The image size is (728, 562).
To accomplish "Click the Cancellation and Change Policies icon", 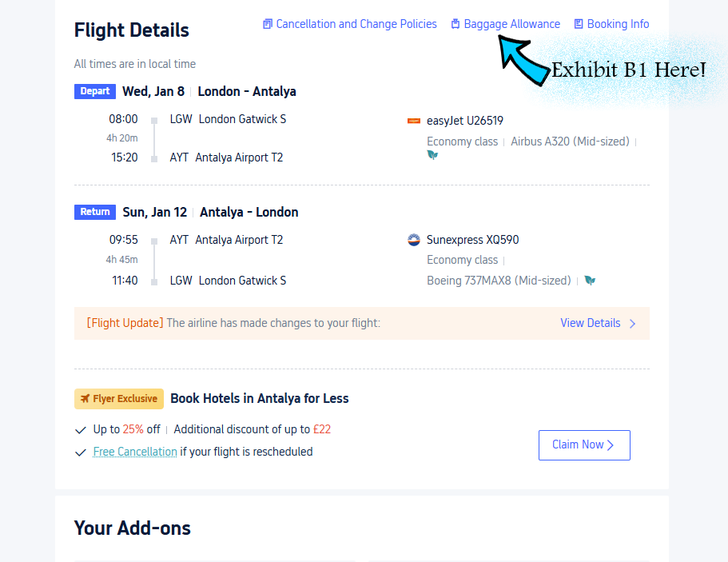I will (268, 24).
